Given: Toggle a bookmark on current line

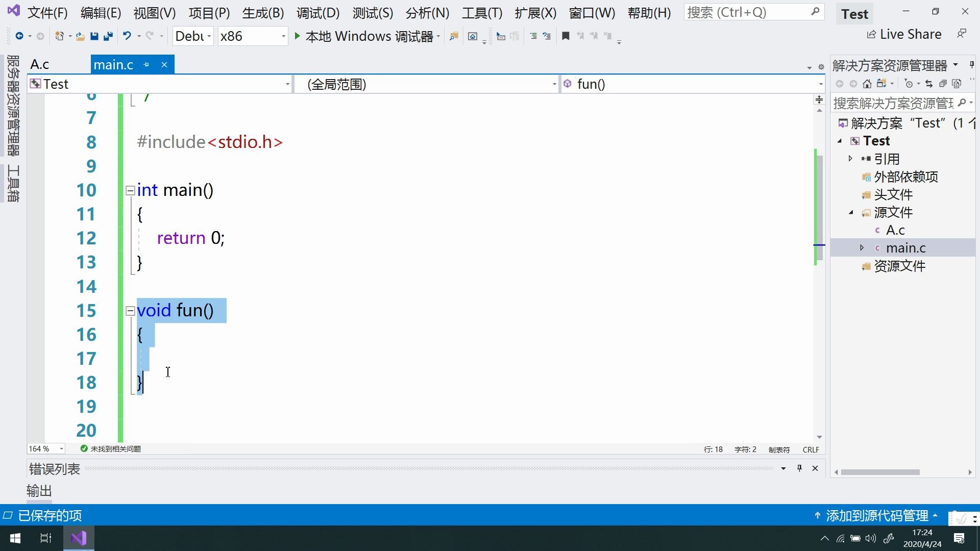Looking at the screenshot, I should click(x=566, y=36).
